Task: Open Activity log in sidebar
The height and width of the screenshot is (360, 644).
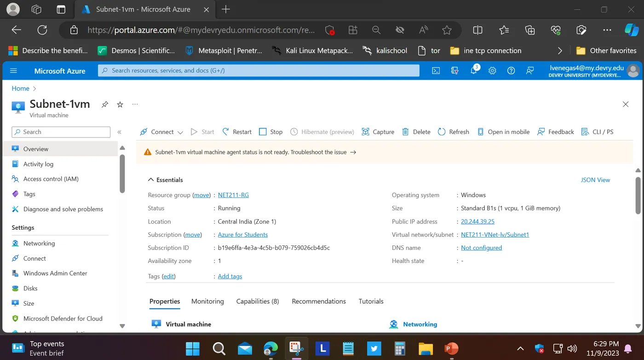Action: [38, 164]
